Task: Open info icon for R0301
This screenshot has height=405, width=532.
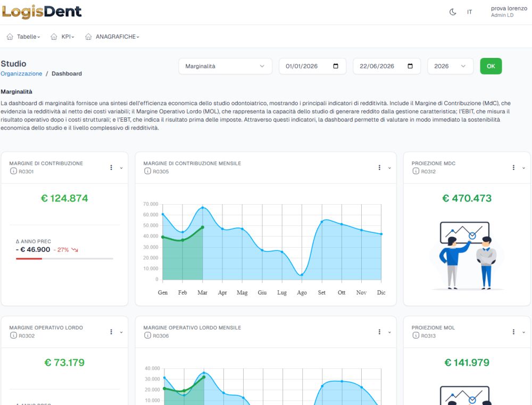Action: pyautogui.click(x=13, y=171)
